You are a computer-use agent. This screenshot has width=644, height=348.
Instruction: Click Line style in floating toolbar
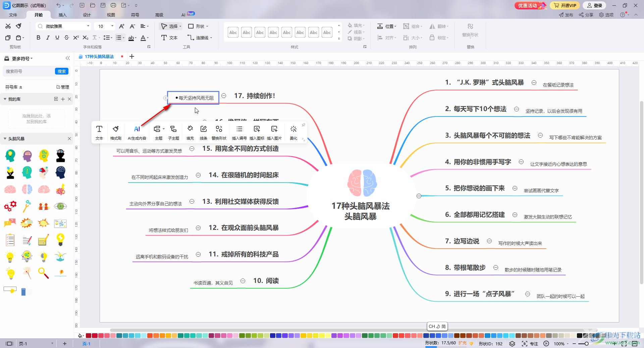tap(204, 132)
